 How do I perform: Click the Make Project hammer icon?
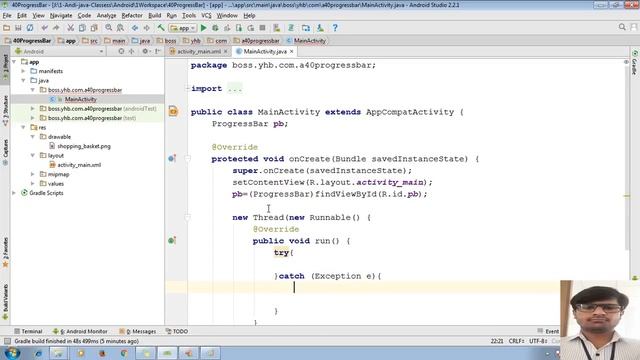161,28
